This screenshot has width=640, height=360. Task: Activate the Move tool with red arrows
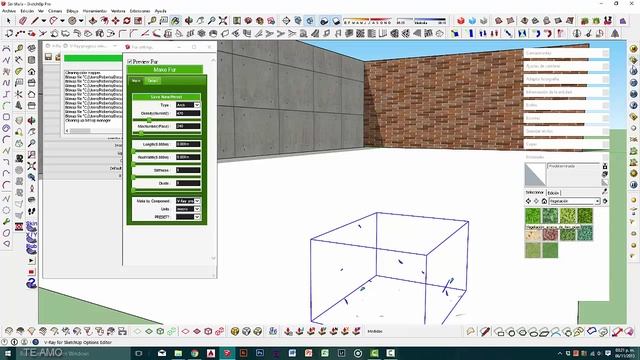(x=116, y=20)
